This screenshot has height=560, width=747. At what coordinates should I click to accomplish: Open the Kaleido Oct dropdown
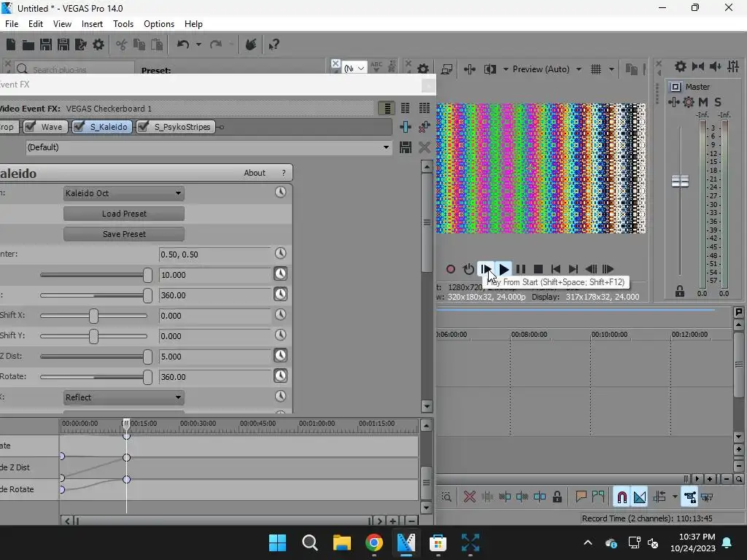click(x=124, y=193)
